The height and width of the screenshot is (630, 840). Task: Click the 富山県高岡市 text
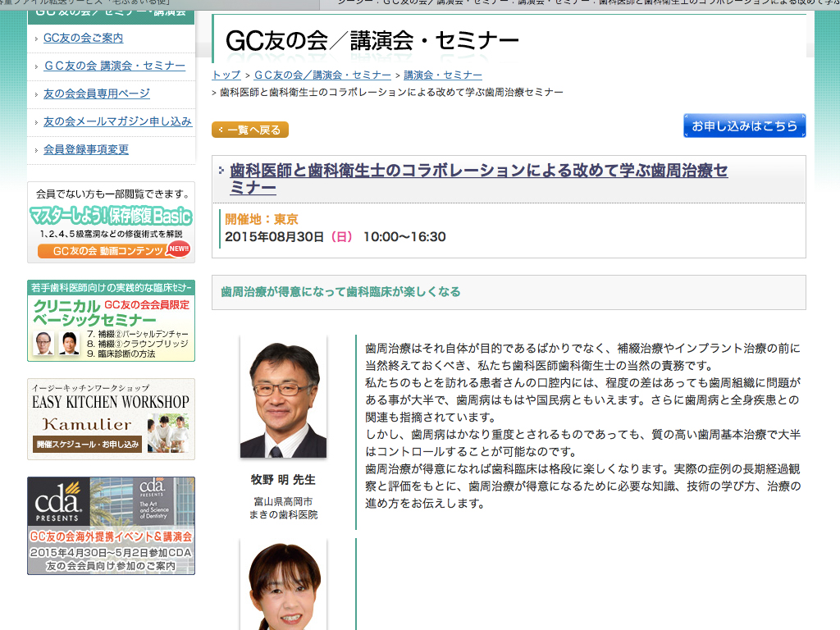click(283, 501)
